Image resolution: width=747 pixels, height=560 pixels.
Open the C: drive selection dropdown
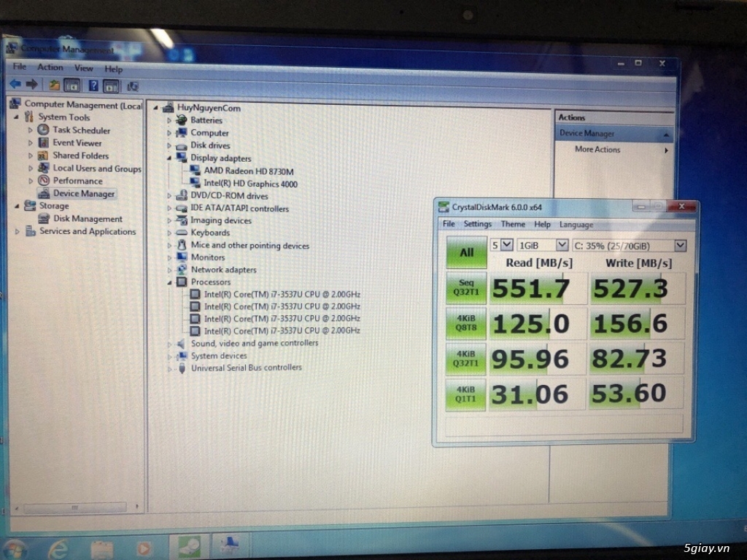[x=629, y=245]
